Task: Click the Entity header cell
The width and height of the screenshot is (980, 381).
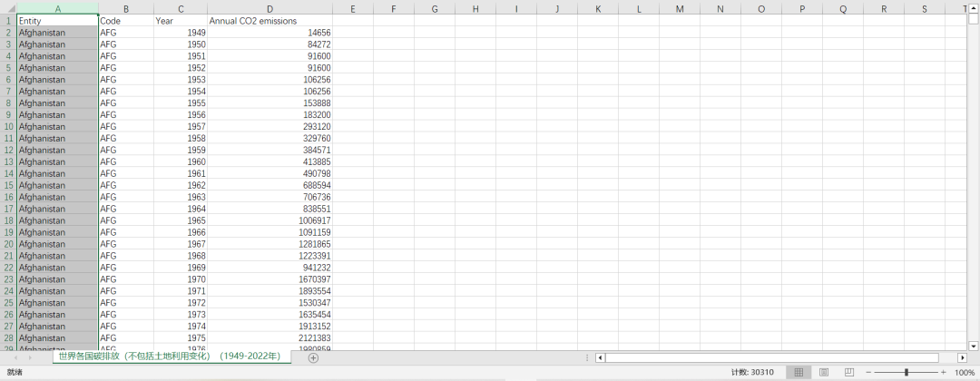Action: pyautogui.click(x=57, y=21)
